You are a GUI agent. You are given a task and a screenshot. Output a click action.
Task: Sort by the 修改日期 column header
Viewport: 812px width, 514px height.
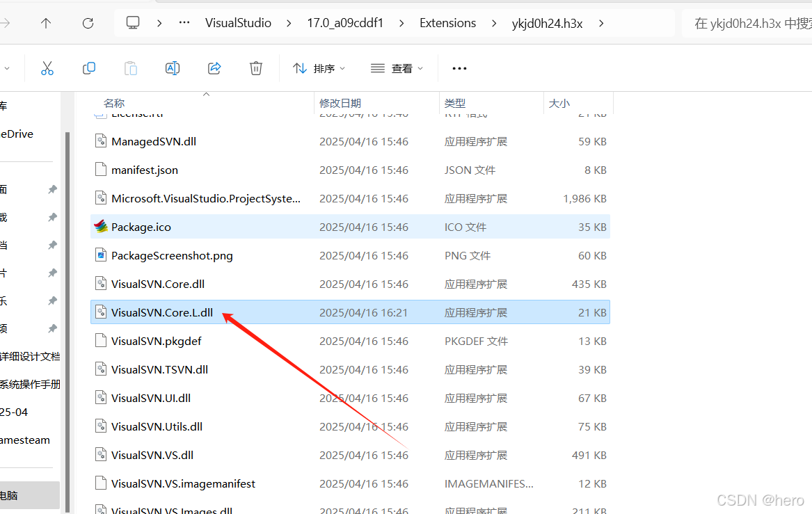(340, 103)
